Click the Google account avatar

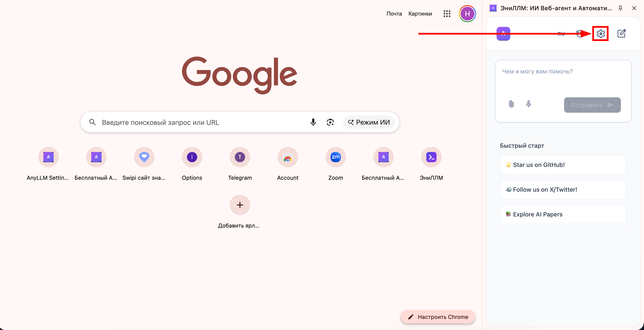click(x=467, y=14)
